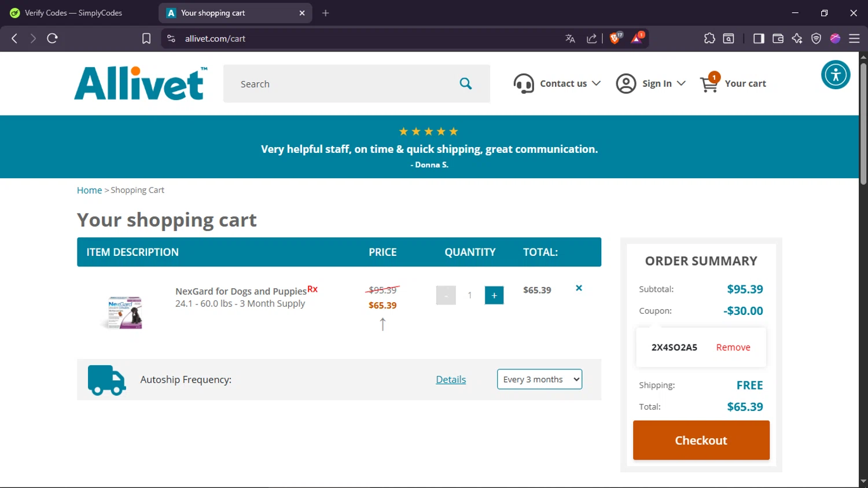Click the translate page icon
This screenshot has height=488, width=868.
tap(570, 38)
